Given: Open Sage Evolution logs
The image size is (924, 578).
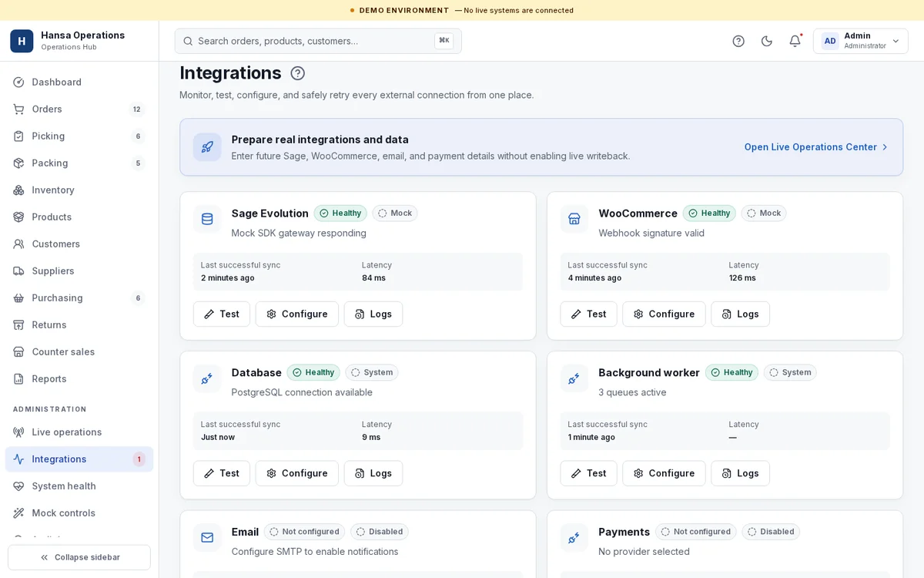Looking at the screenshot, I should (373, 314).
